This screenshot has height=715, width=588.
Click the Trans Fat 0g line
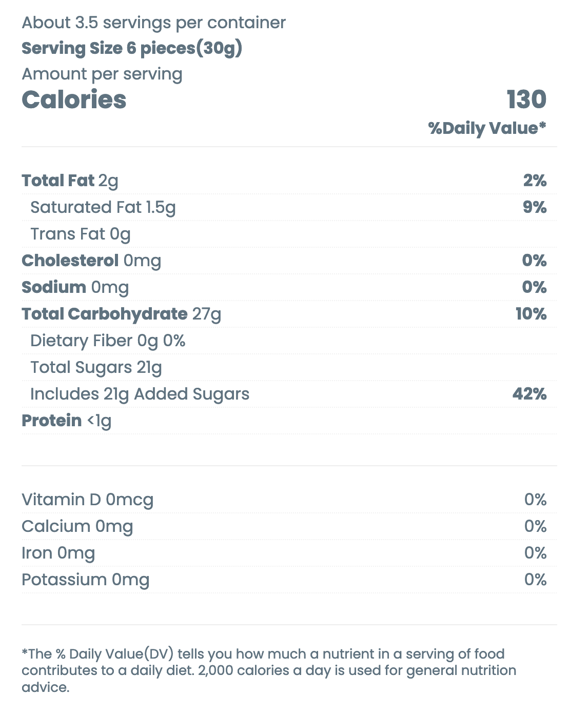[80, 234]
